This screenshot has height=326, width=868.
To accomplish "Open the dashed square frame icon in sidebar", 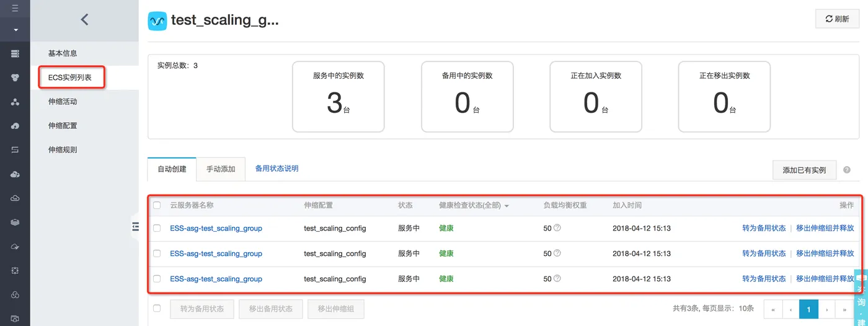I will (x=15, y=270).
